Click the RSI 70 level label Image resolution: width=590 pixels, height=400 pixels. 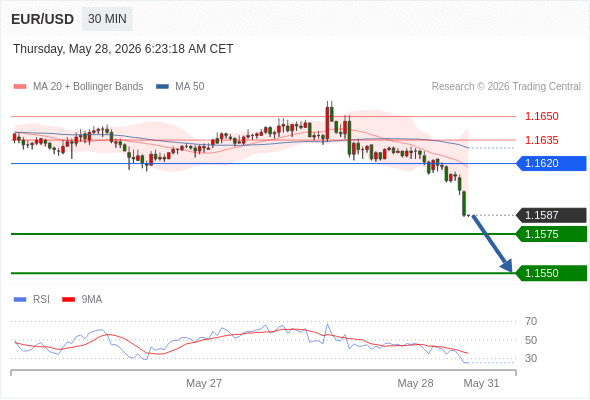pos(531,321)
